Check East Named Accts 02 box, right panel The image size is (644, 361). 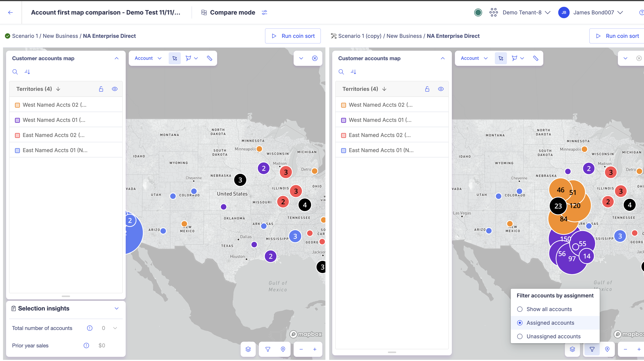344,135
